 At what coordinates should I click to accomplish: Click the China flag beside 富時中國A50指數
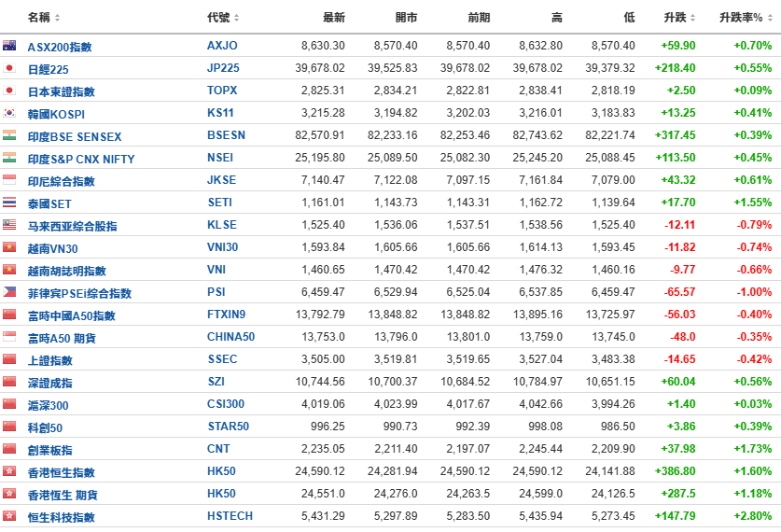[x=9, y=315]
